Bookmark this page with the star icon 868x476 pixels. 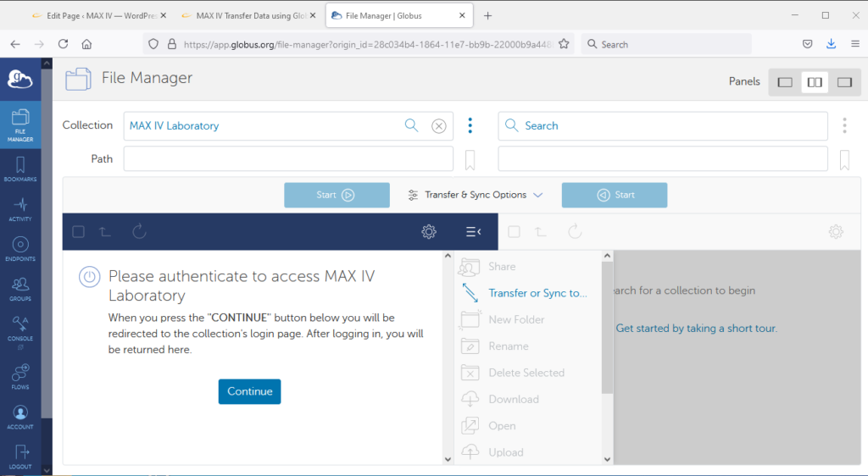564,44
